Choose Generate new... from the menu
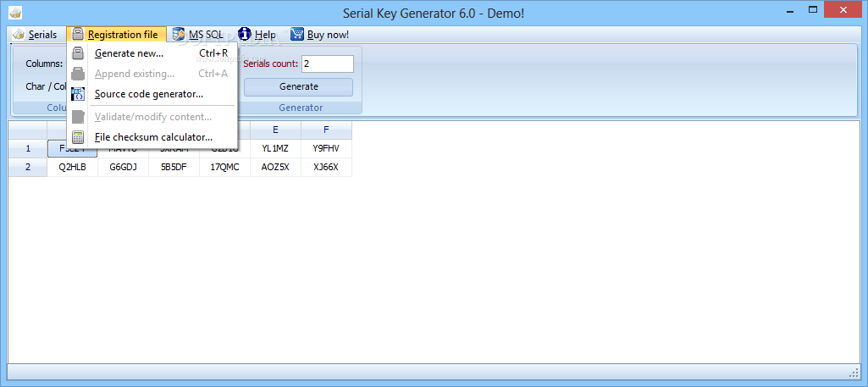 [152, 53]
